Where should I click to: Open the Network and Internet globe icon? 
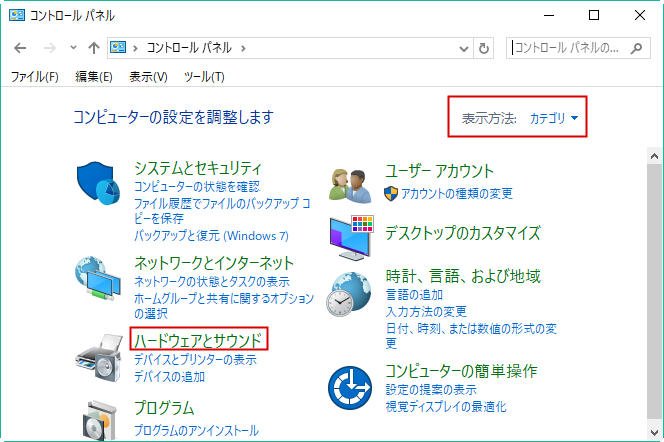click(98, 278)
